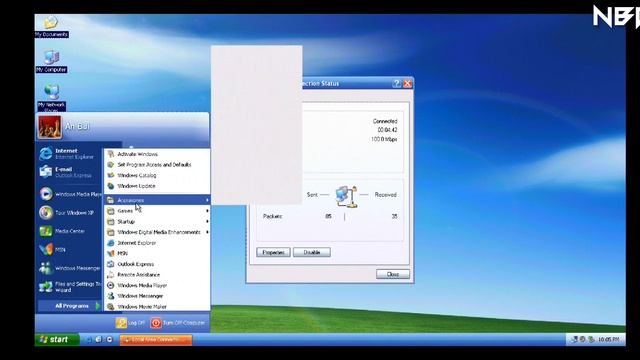The height and width of the screenshot is (360, 640).
Task: Open My Computer desktop icon
Action: 51,62
